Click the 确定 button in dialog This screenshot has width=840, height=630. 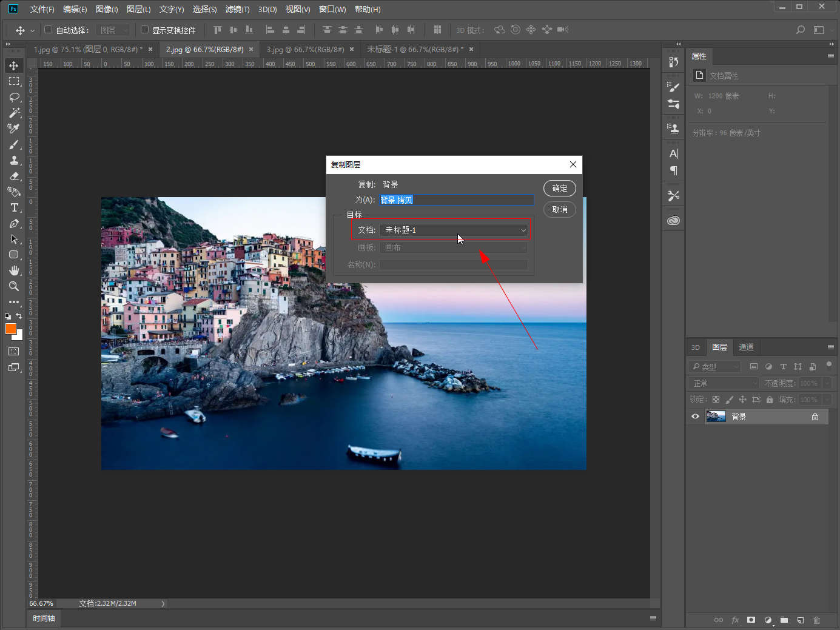pos(560,188)
